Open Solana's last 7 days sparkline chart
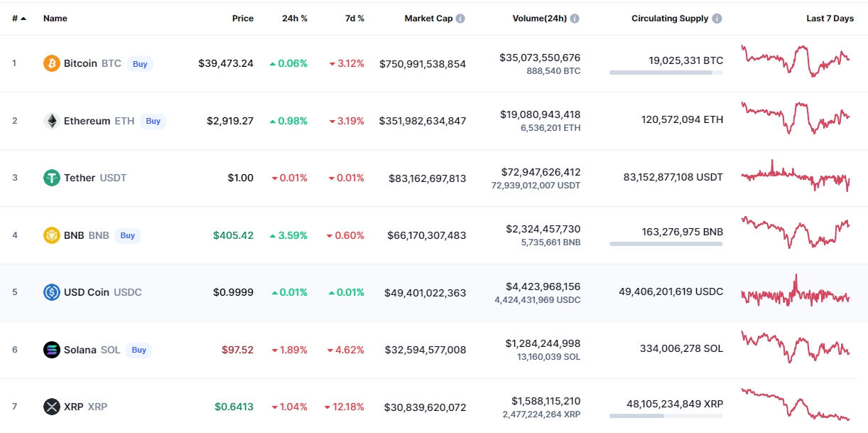 point(796,347)
